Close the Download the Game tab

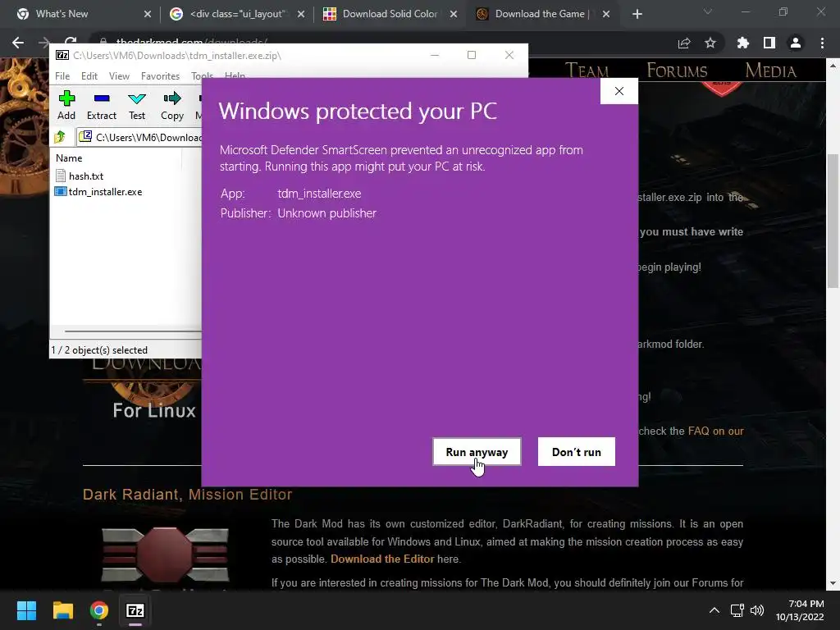point(606,14)
